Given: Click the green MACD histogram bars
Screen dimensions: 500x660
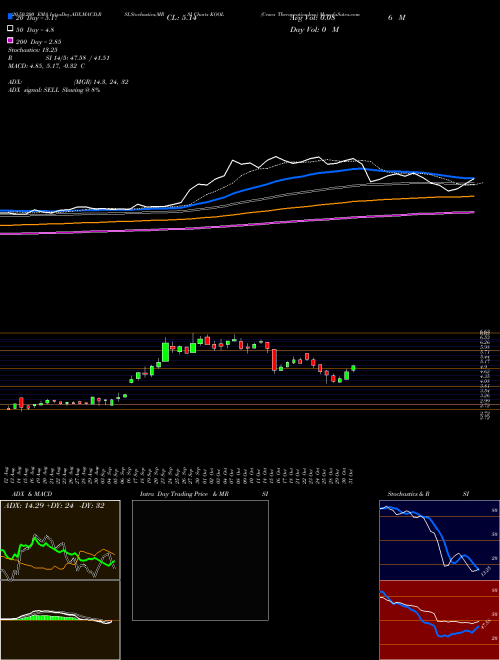Looking at the screenshot, I should (x=48, y=617).
